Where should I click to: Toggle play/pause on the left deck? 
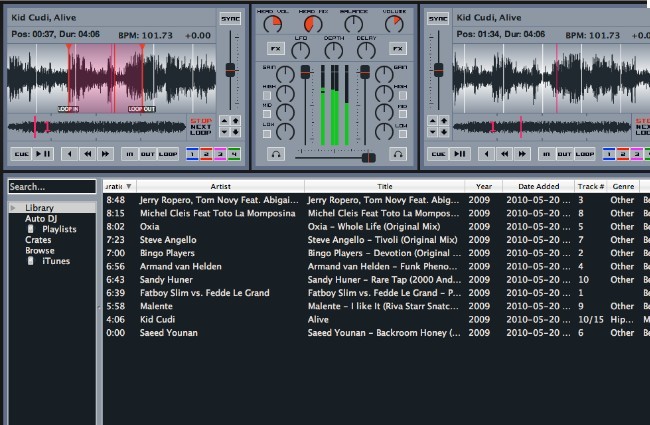pos(43,154)
